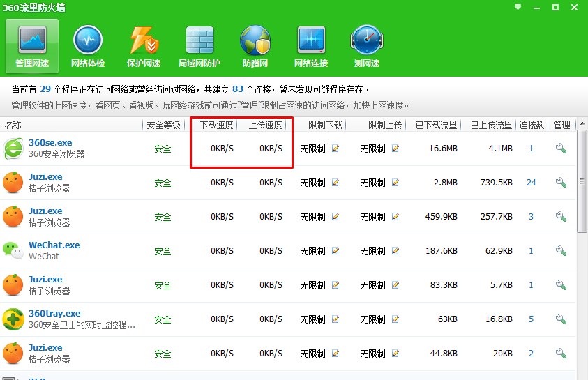Select the 16.6MB downloaded value of 360se.exe
588x380 pixels.
tap(443, 149)
